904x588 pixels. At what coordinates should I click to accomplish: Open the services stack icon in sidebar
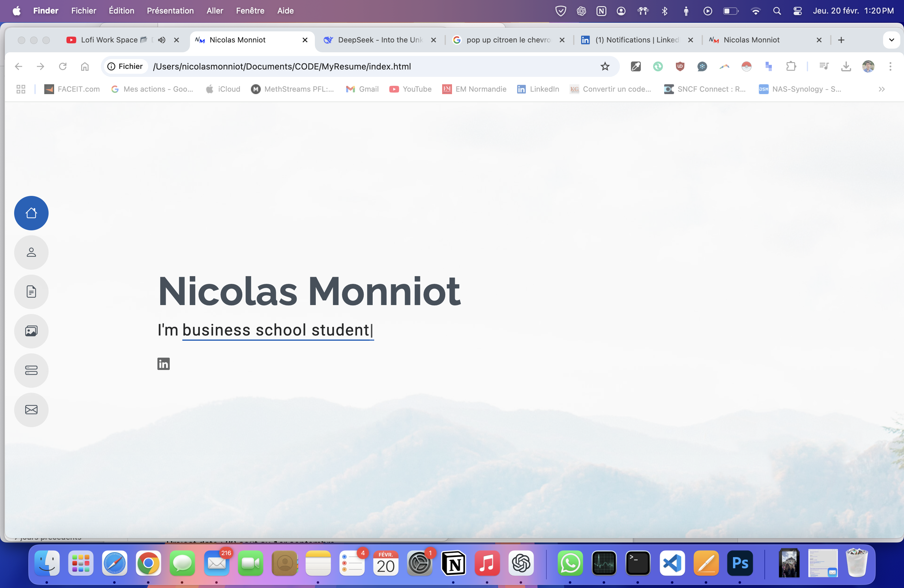[31, 370]
